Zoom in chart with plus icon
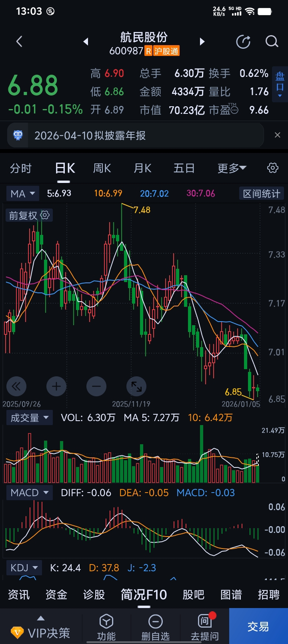 pyautogui.click(x=56, y=386)
